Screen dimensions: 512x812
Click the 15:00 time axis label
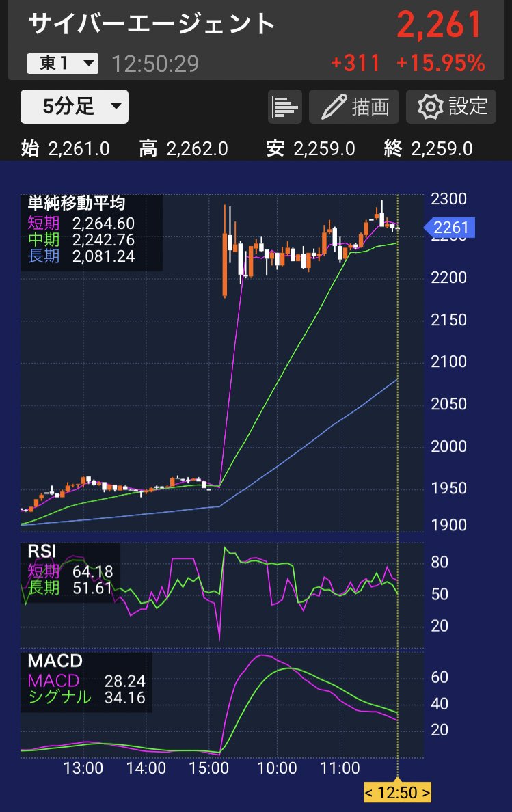(x=209, y=768)
